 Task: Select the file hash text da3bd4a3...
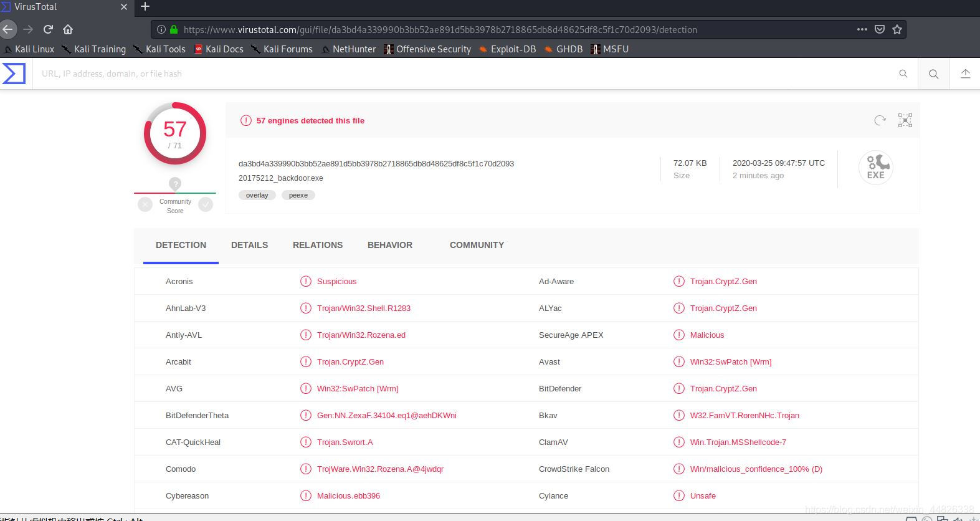[376, 163]
